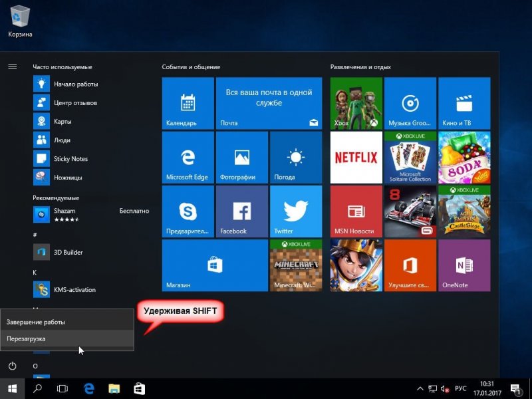
Task: Click the power button icon
Action: (13, 366)
